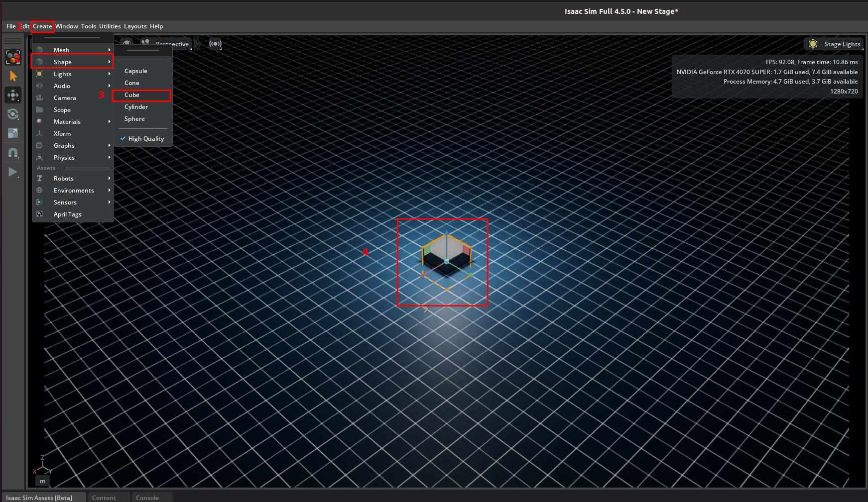Click the 'm' units button in viewport
The image size is (868, 502).
tap(42, 481)
